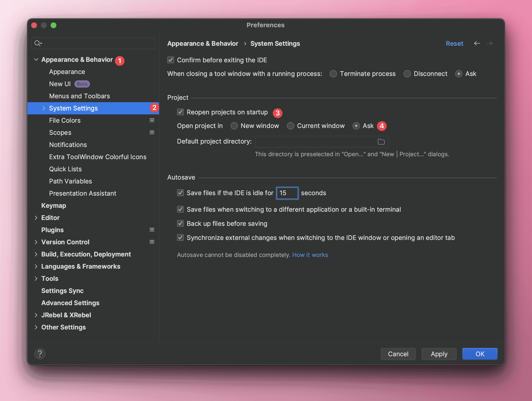Expand the System Settings tree node

[x=44, y=108]
